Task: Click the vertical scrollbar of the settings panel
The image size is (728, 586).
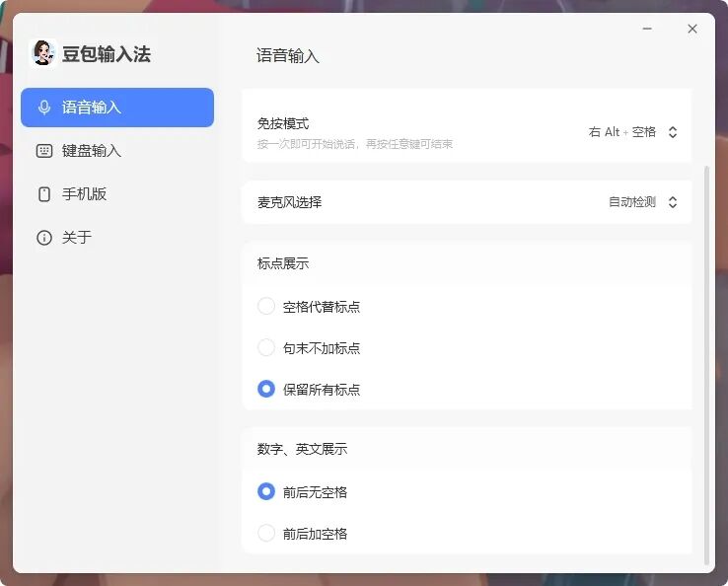Action: click(706, 364)
